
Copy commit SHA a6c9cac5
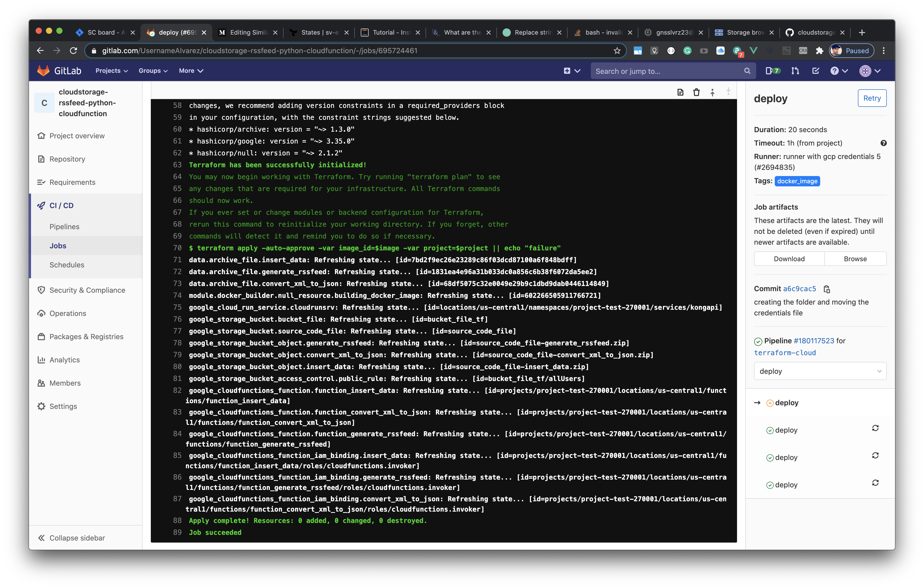[x=827, y=289]
